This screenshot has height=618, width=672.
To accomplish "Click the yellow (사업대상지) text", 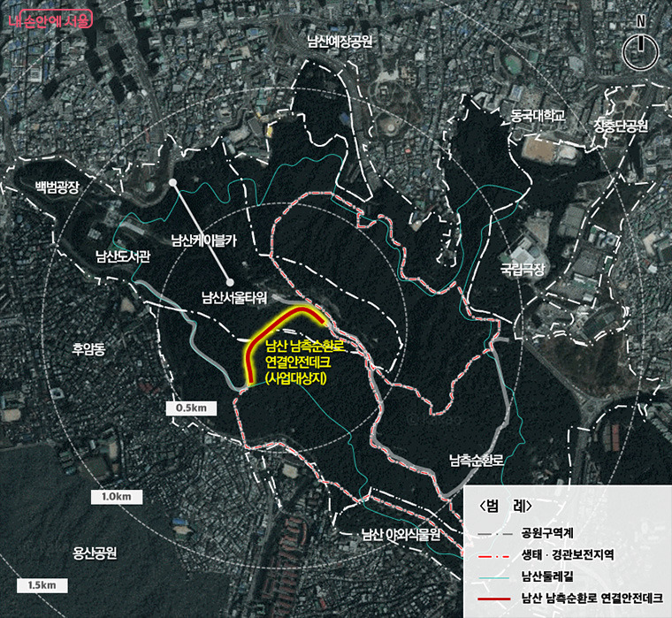I will [x=295, y=378].
